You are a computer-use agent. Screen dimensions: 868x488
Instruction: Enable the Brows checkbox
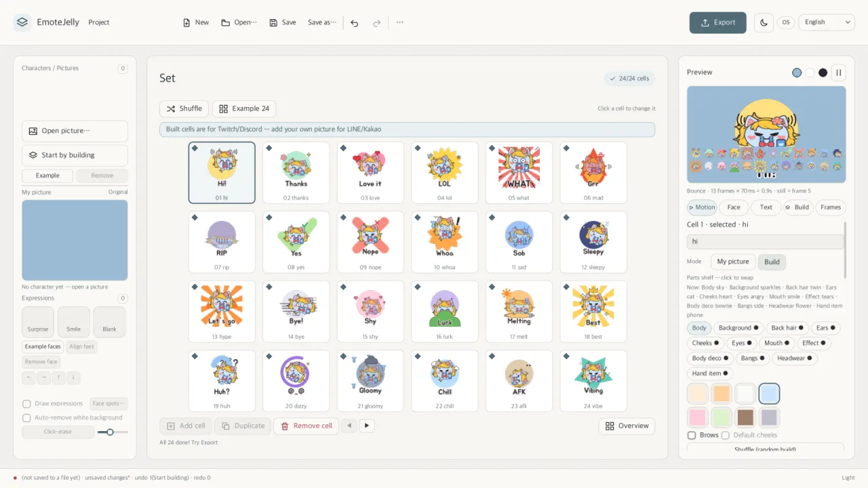point(692,435)
